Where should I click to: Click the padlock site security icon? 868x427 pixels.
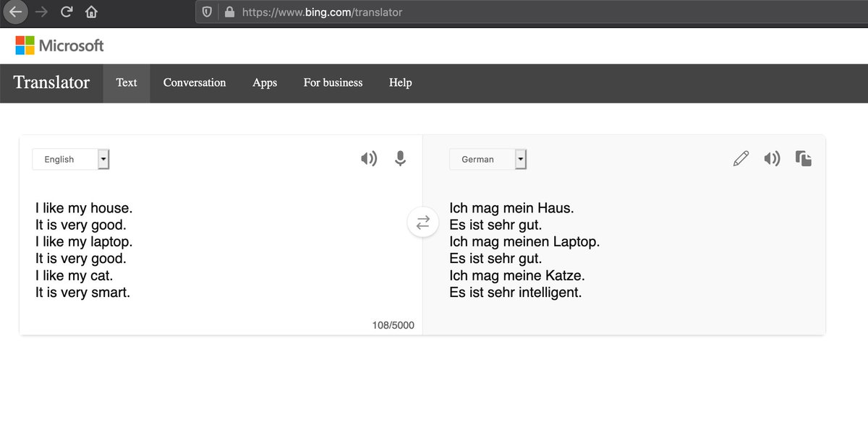(230, 12)
